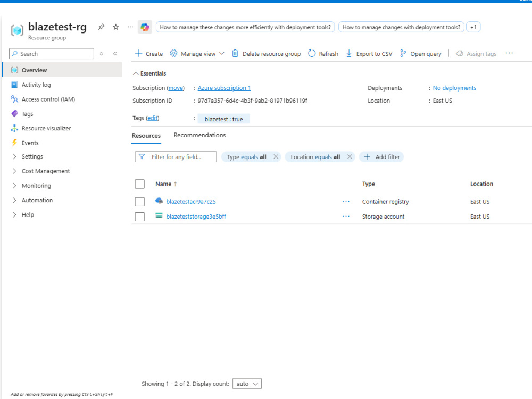Image resolution: width=532 pixels, height=399 pixels.
Task: Click the up-down arrows icon beside the sidebar search
Action: point(101,54)
